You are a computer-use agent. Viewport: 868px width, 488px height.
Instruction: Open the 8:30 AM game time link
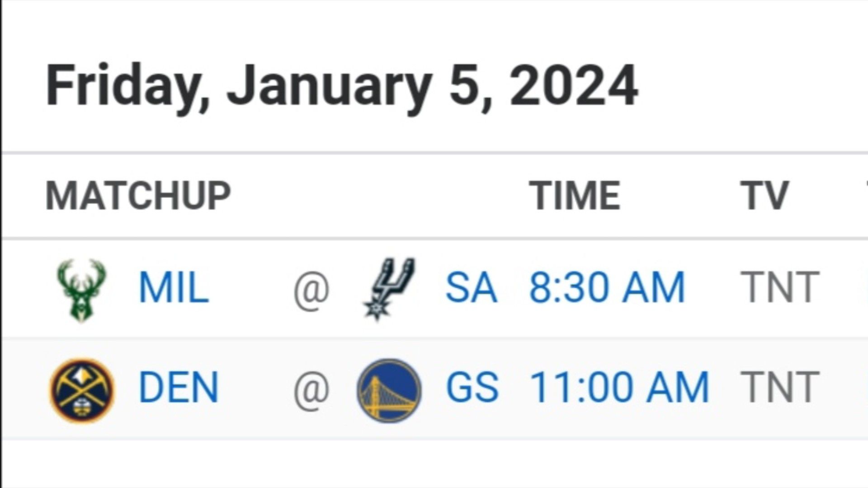point(607,287)
